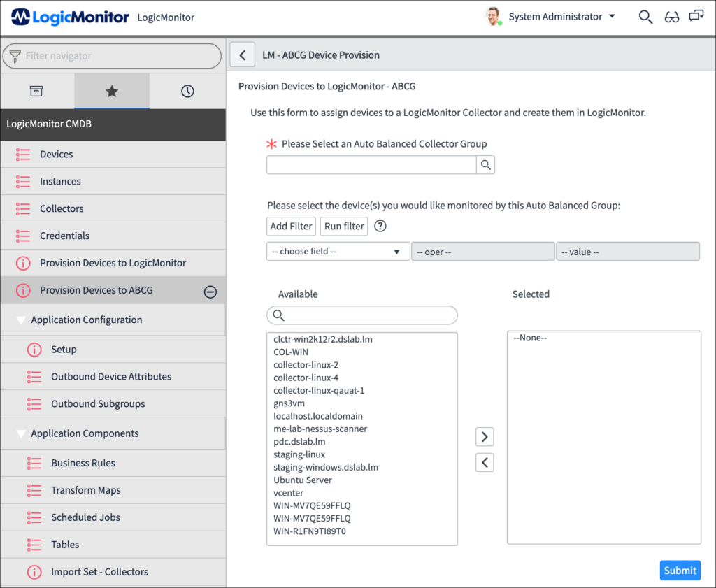Screen dimensions: 716x588
Task: Click the Add Filter button
Action: point(291,225)
